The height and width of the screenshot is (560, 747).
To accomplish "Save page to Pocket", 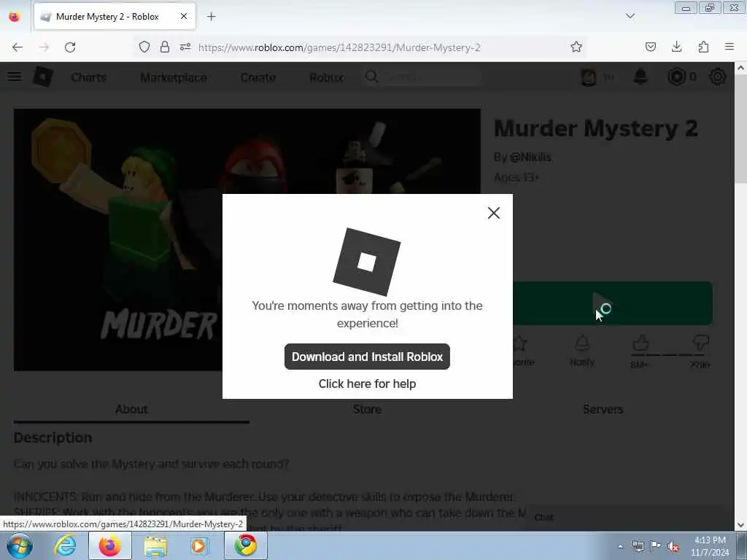I will (x=650, y=47).
